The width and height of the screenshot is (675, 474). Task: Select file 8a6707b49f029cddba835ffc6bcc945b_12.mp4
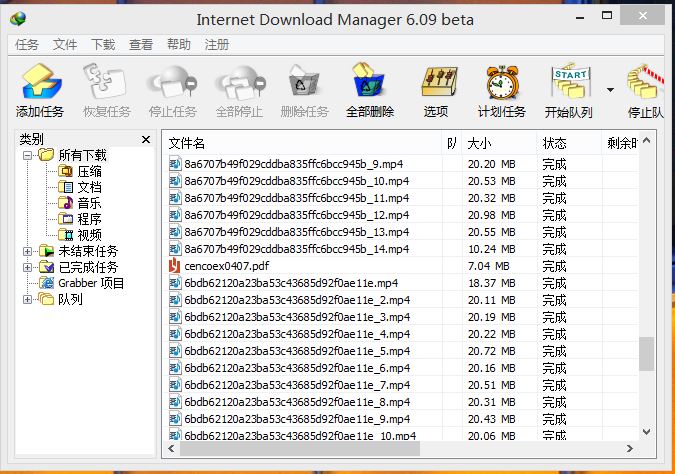pyautogui.click(x=297, y=215)
